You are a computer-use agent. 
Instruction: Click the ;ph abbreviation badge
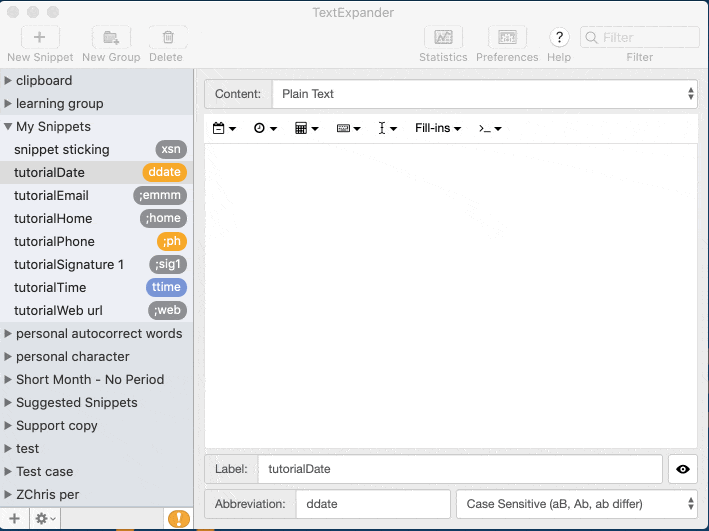point(172,241)
